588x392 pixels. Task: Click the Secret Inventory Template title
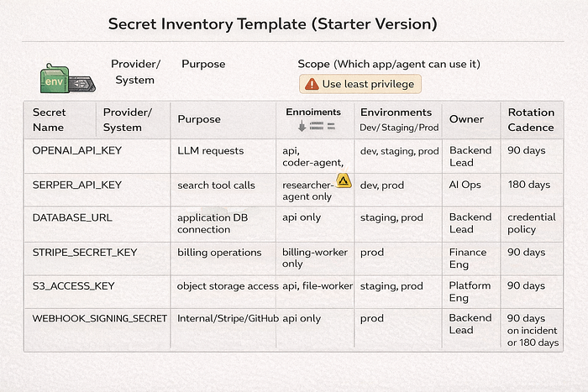point(273,24)
